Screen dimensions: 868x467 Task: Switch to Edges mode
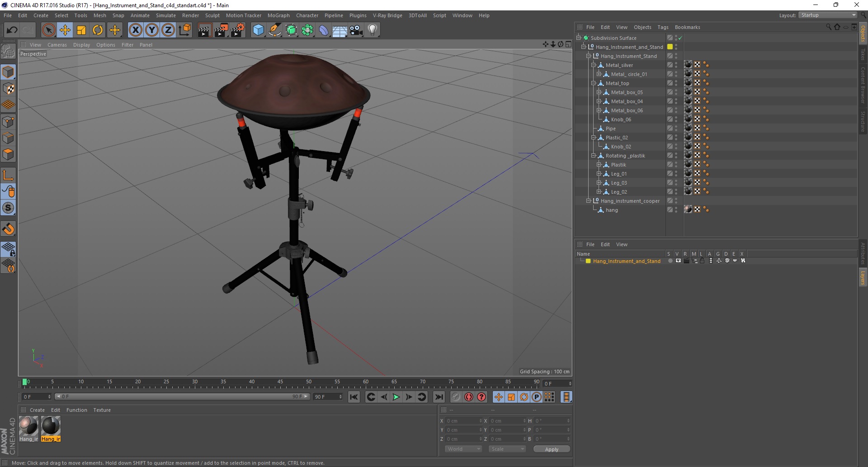pyautogui.click(x=8, y=138)
